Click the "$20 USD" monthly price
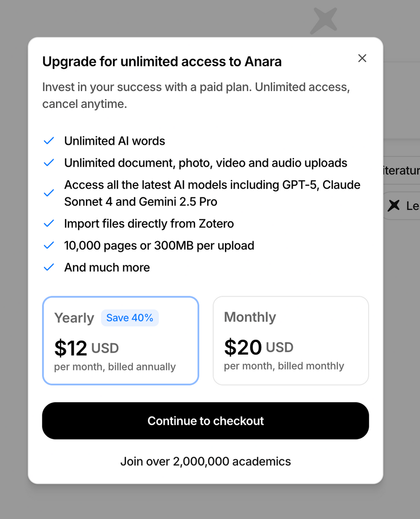Viewport: 420px width, 519px height. pos(259,347)
